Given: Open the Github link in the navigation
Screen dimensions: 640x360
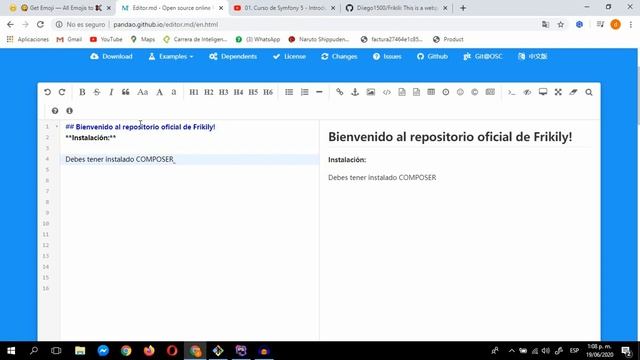Looking at the screenshot, I should [x=432, y=56].
